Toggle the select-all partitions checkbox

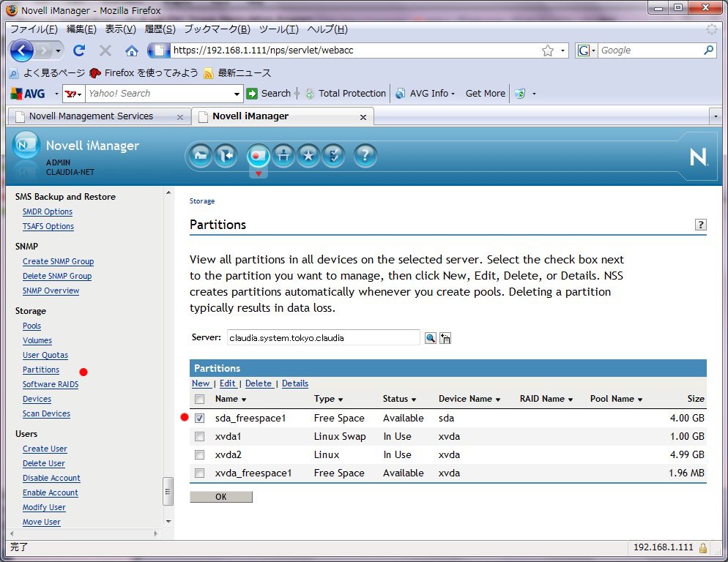click(200, 399)
